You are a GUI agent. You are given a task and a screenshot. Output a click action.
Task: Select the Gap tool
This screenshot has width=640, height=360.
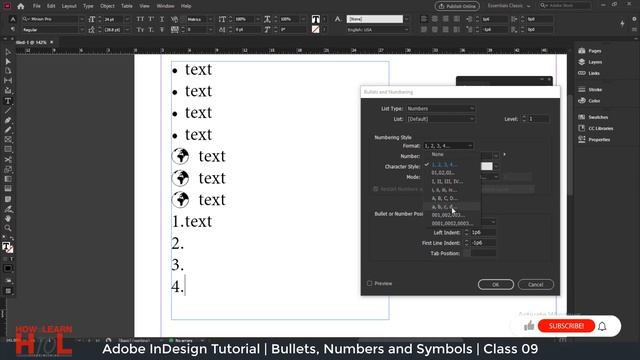[8, 81]
